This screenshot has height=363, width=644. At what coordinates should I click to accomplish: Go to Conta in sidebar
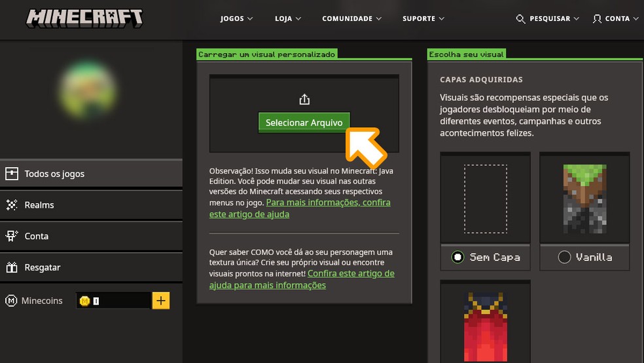pos(91,236)
